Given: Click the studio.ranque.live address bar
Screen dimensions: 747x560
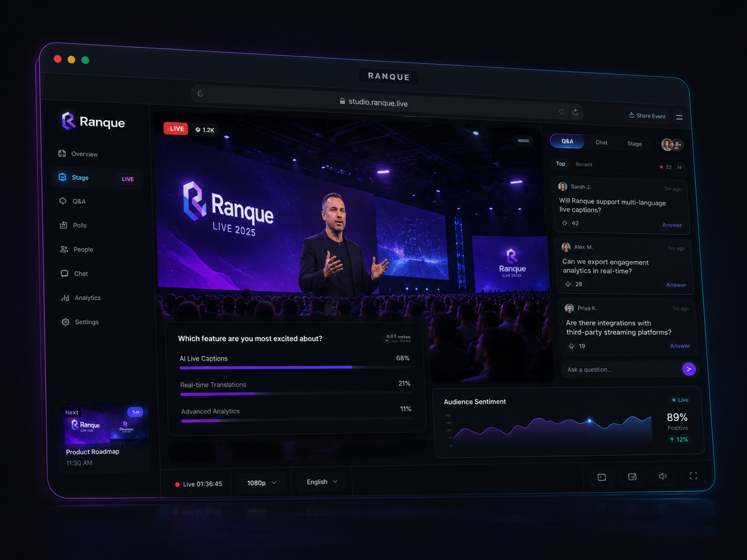Looking at the screenshot, I should point(387,103).
